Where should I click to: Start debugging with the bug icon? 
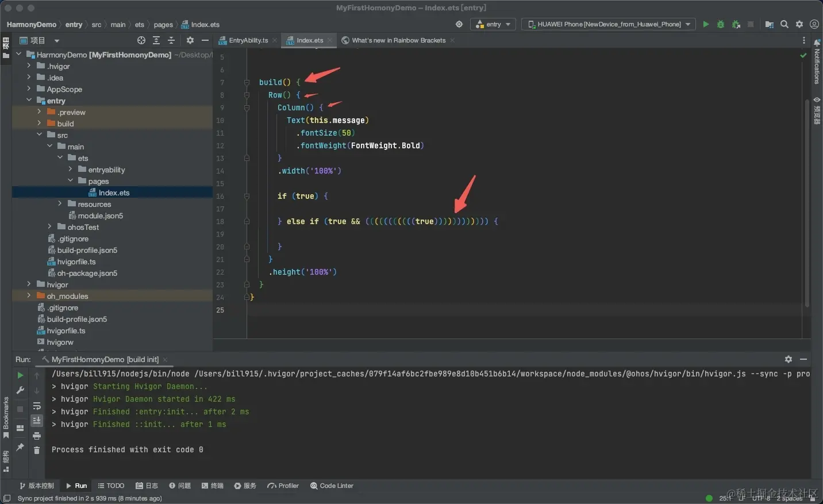[721, 24]
